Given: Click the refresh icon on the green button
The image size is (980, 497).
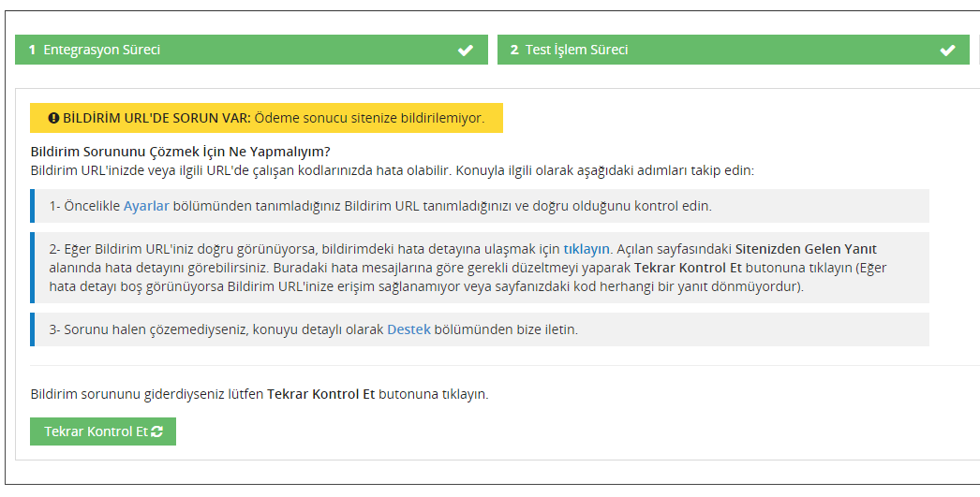Looking at the screenshot, I should 156,431.
